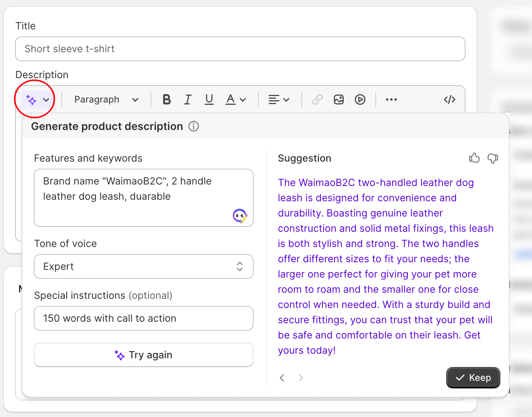Open text alignment dropdown
This screenshot has height=417, width=532.
pyautogui.click(x=279, y=100)
